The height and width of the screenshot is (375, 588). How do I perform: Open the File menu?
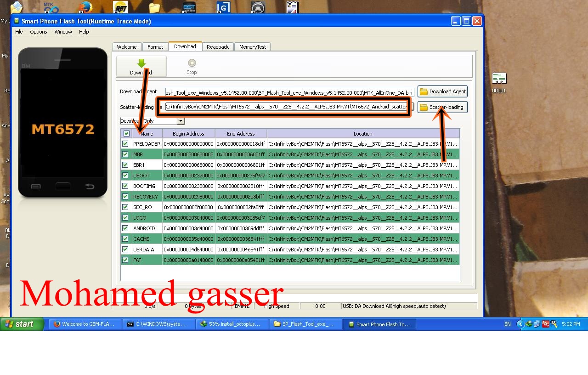click(x=19, y=32)
